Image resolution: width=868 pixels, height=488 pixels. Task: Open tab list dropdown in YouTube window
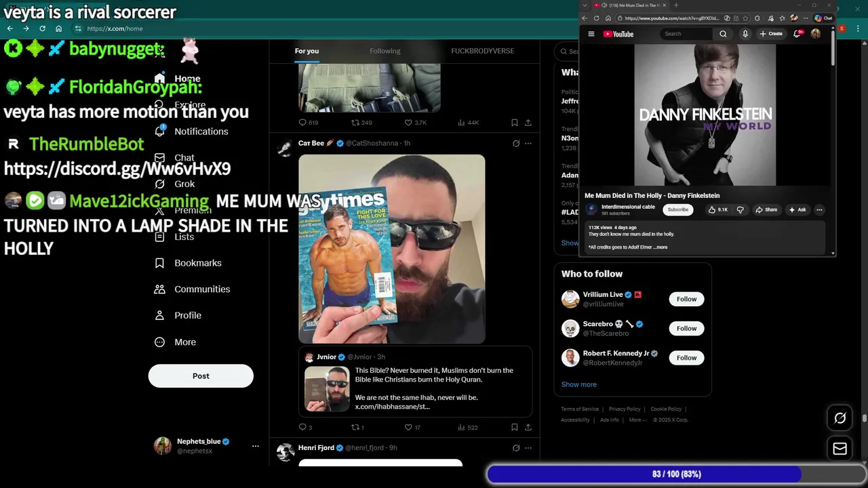pyautogui.click(x=585, y=5)
